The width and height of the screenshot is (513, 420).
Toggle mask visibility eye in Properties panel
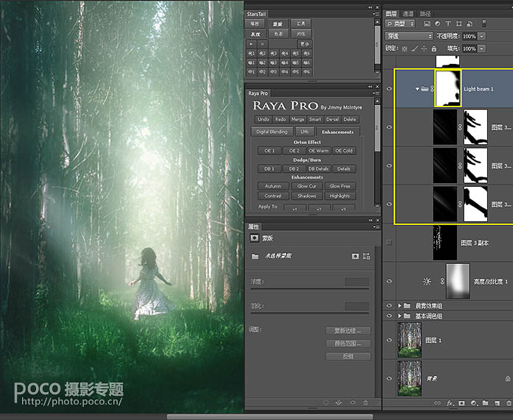pos(353,402)
